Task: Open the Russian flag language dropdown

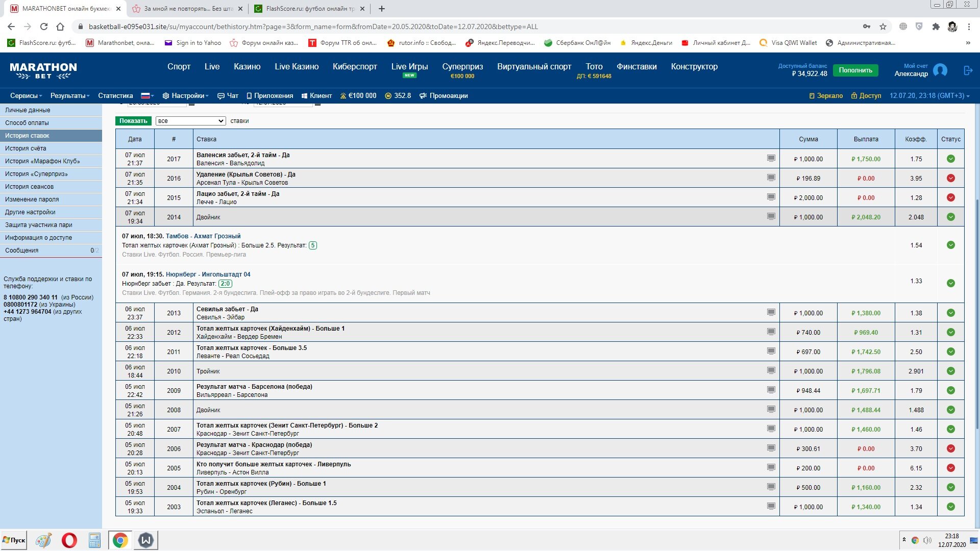Action: (148, 95)
